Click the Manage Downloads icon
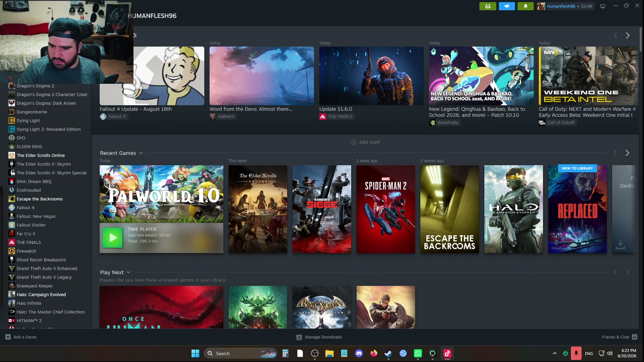 click(299, 337)
